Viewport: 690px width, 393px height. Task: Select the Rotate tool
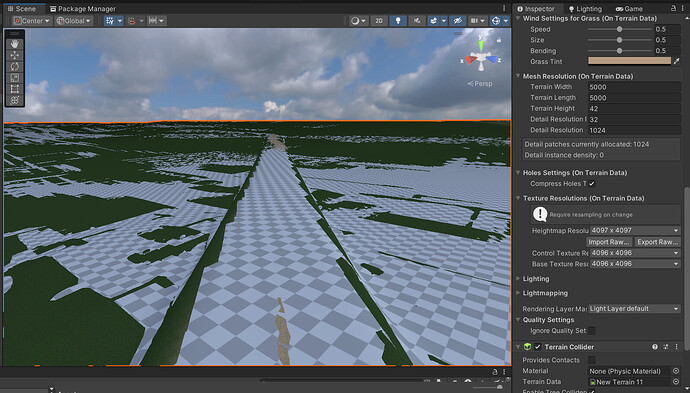pos(15,66)
